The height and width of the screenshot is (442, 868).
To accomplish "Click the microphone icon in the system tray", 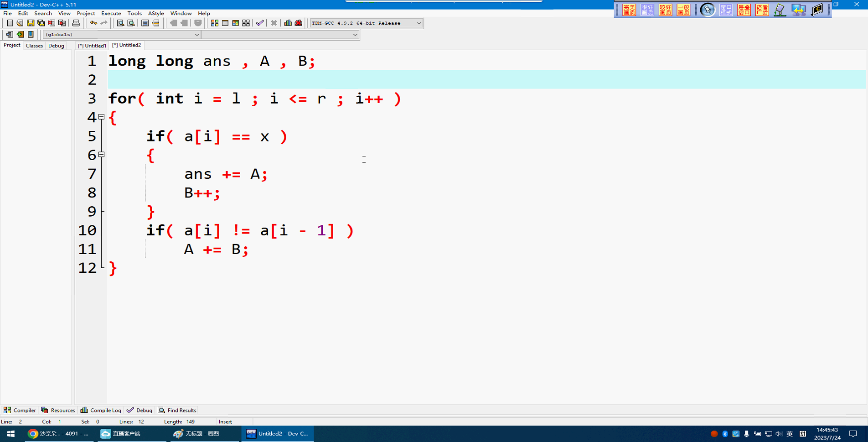I will point(746,434).
